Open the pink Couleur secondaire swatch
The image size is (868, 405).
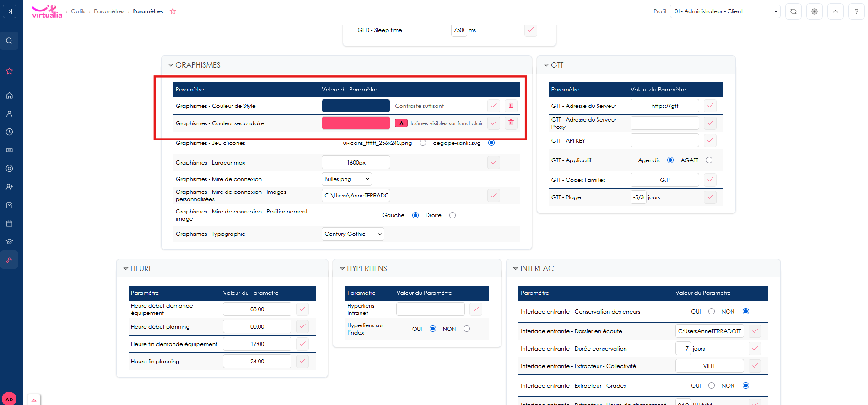pos(356,123)
